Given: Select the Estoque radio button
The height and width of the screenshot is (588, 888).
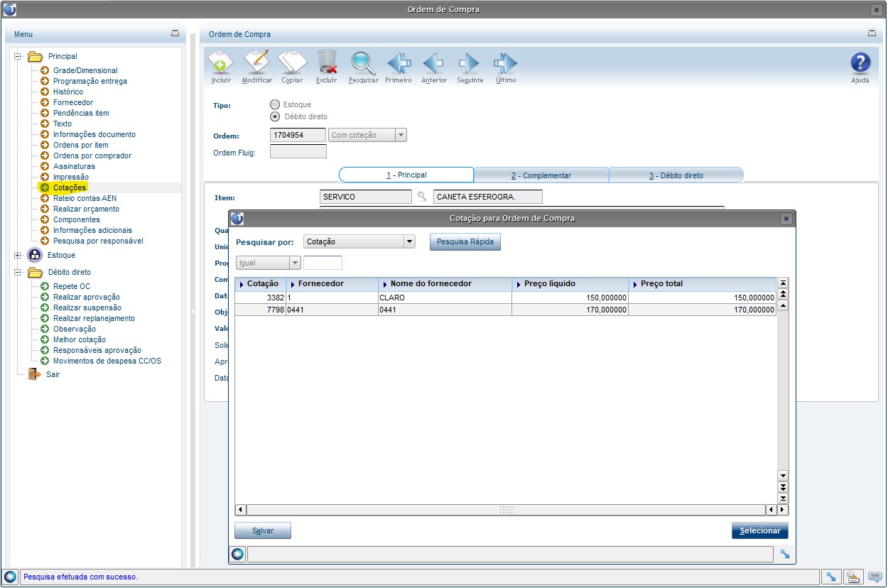Looking at the screenshot, I should 275,104.
